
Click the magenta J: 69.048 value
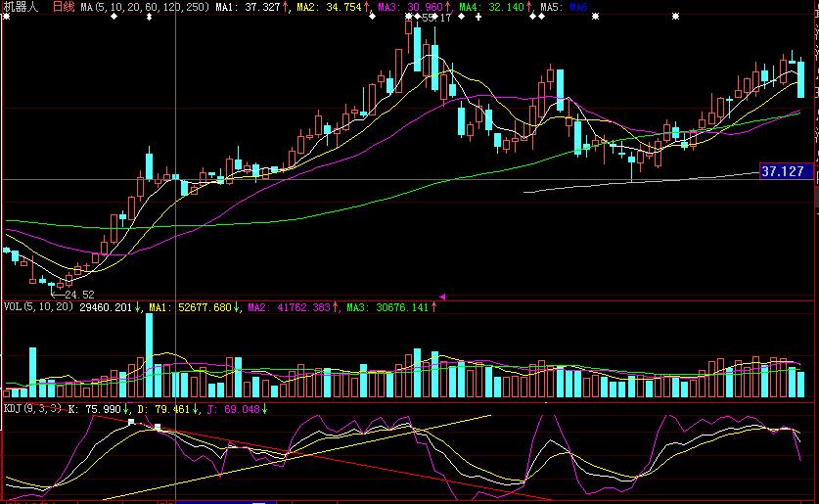(x=234, y=409)
